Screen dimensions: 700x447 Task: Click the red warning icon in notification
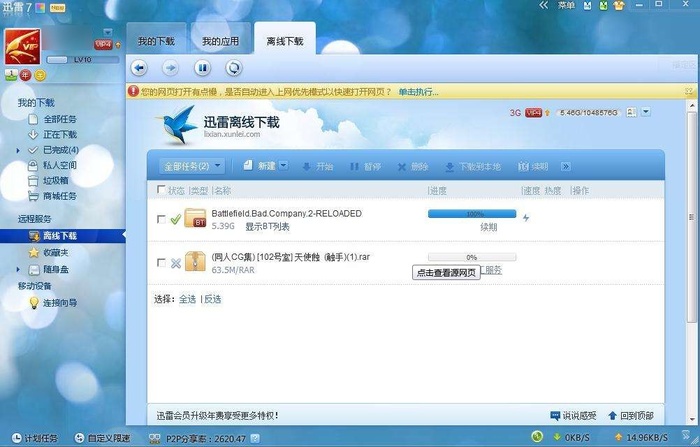[133, 91]
